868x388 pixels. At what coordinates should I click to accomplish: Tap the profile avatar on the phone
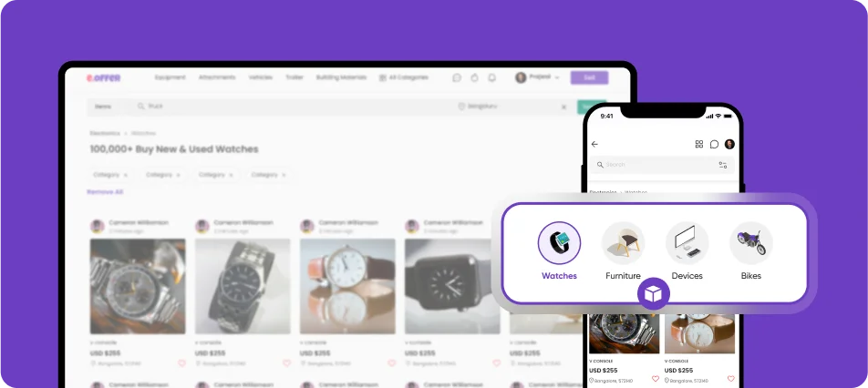click(x=729, y=144)
